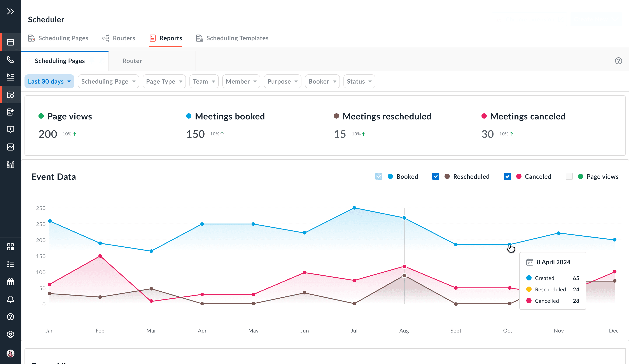Open the Scheduling Templates tab

(x=232, y=38)
